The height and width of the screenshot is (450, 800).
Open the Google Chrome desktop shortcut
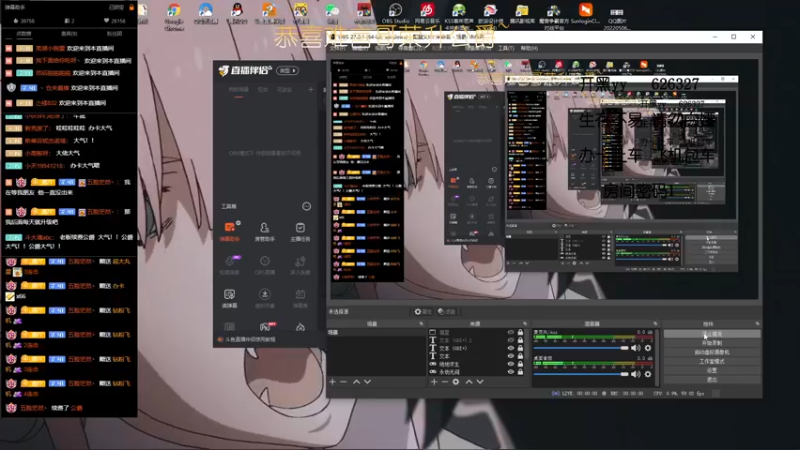174,16
